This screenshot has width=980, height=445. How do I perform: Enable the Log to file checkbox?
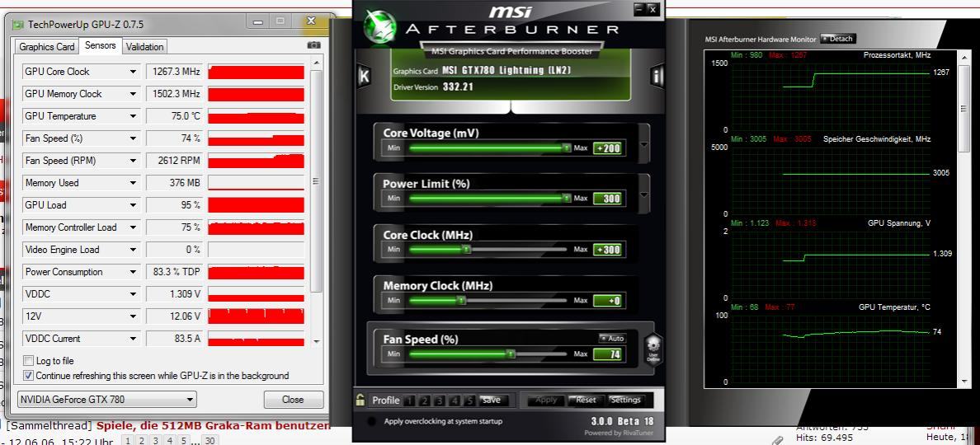coord(28,361)
